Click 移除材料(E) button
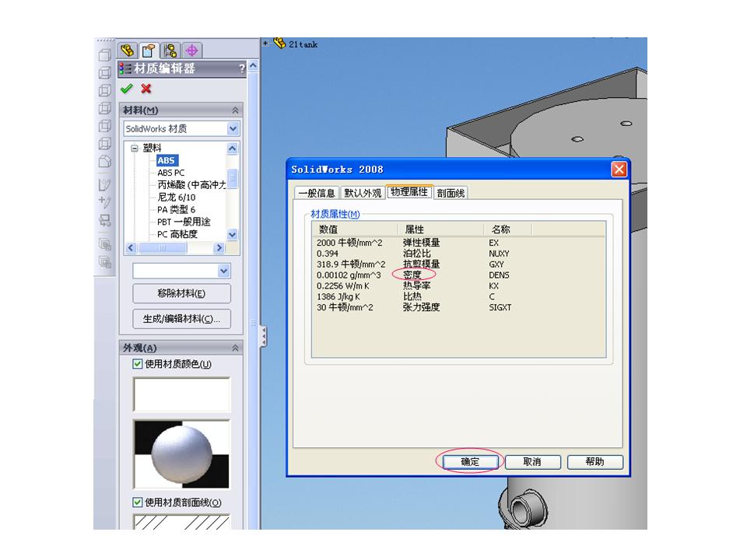Image resolution: width=747 pixels, height=560 pixels. (181, 293)
